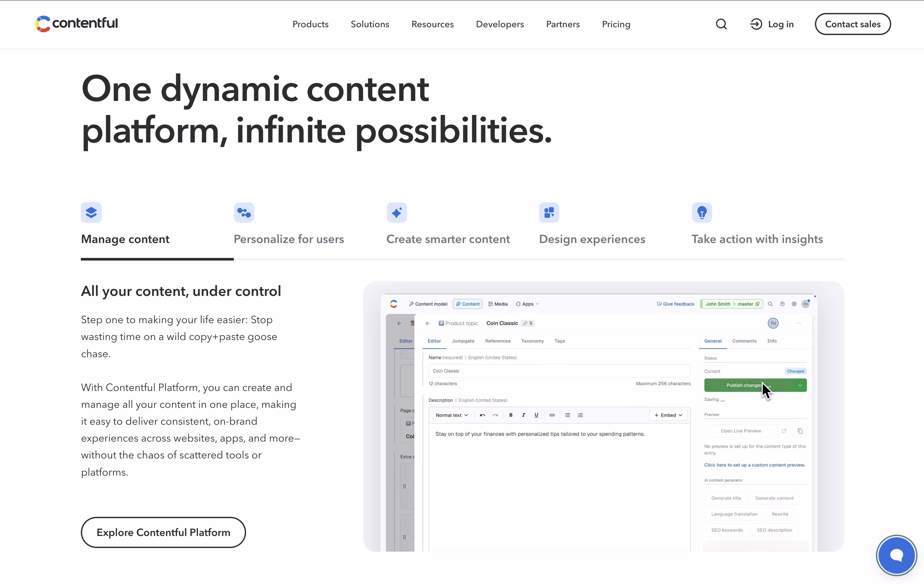Switch to Personalize for users tab
The height and width of the screenshot is (584, 924).
point(289,239)
